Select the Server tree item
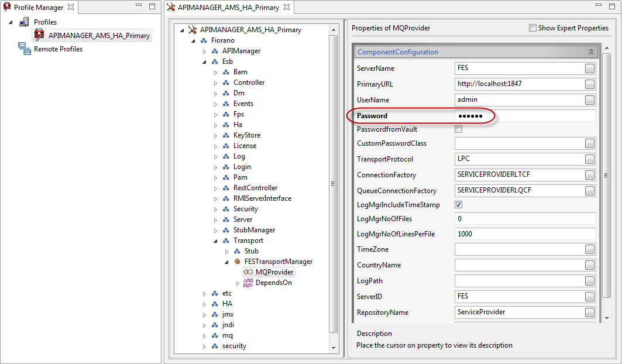622x364 pixels. (243, 219)
